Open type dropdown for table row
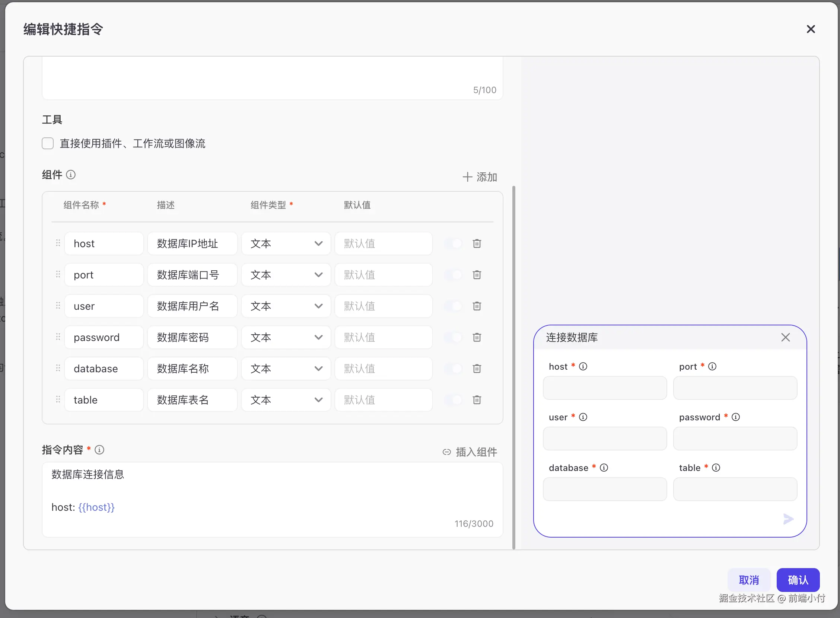 pyautogui.click(x=286, y=400)
